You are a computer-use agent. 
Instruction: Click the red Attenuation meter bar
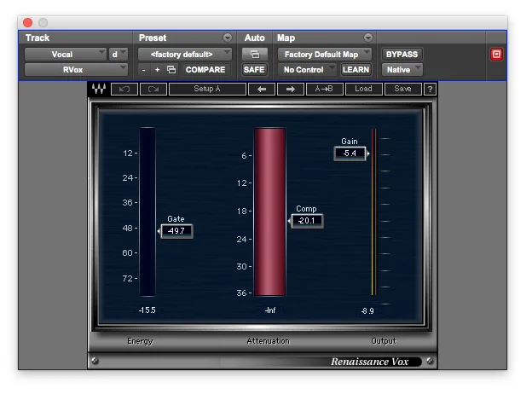[269, 211]
